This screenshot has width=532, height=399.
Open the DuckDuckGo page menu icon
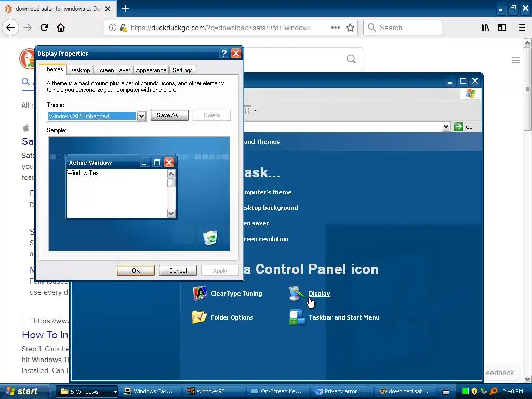click(515, 60)
